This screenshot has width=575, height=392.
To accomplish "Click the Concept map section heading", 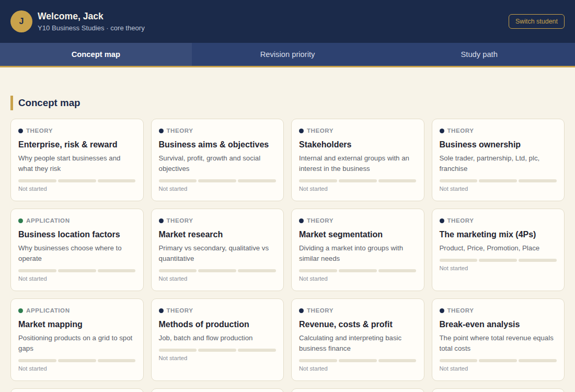I will point(49,103).
